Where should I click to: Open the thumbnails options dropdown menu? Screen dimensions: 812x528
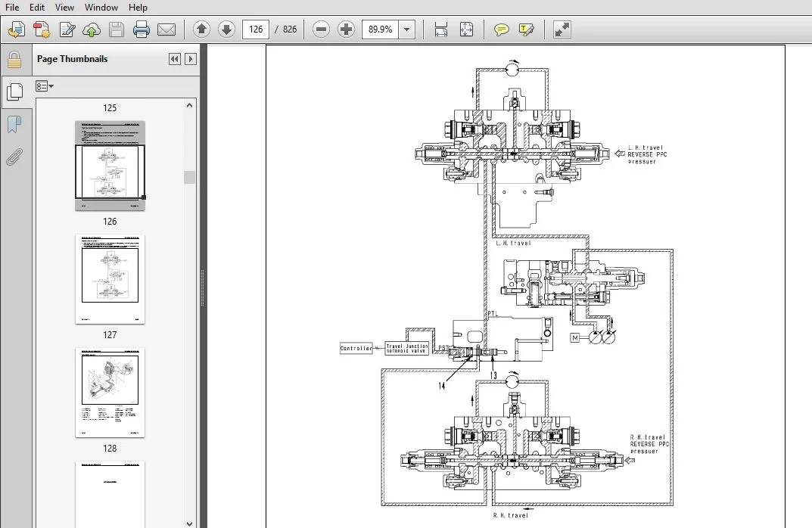[45, 86]
